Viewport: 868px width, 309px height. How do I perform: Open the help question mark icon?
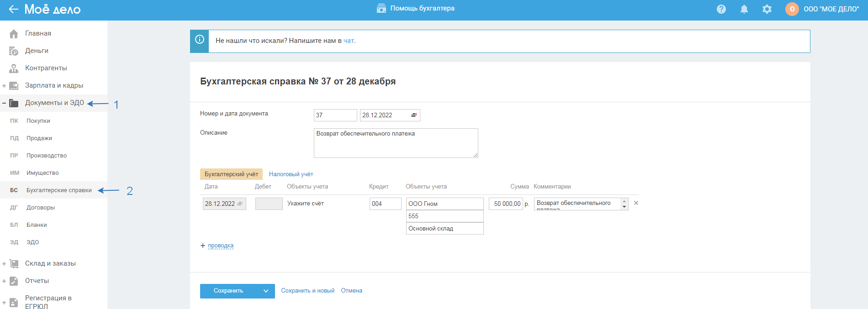(x=721, y=9)
